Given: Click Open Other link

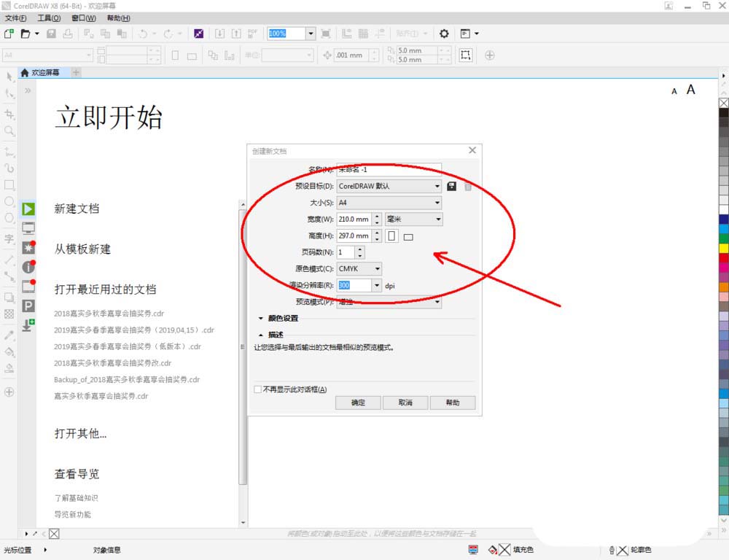Looking at the screenshot, I should pyautogui.click(x=80, y=433).
